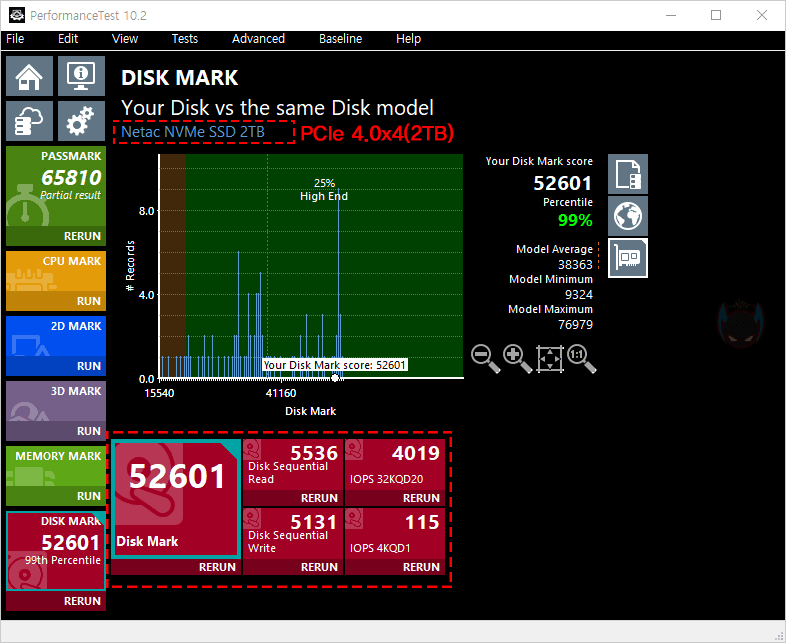Run the Memory Mark test
The height and width of the screenshot is (643, 786).
(56, 496)
